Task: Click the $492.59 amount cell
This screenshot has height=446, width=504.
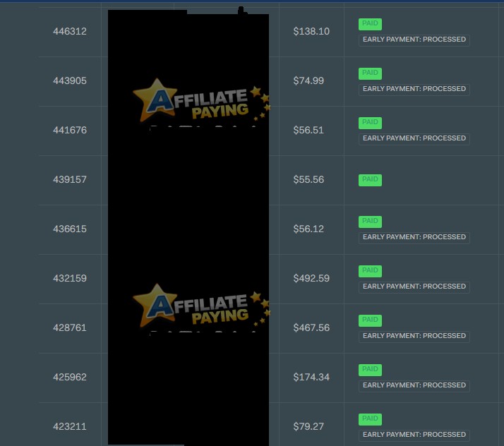Action: pyautogui.click(x=311, y=278)
